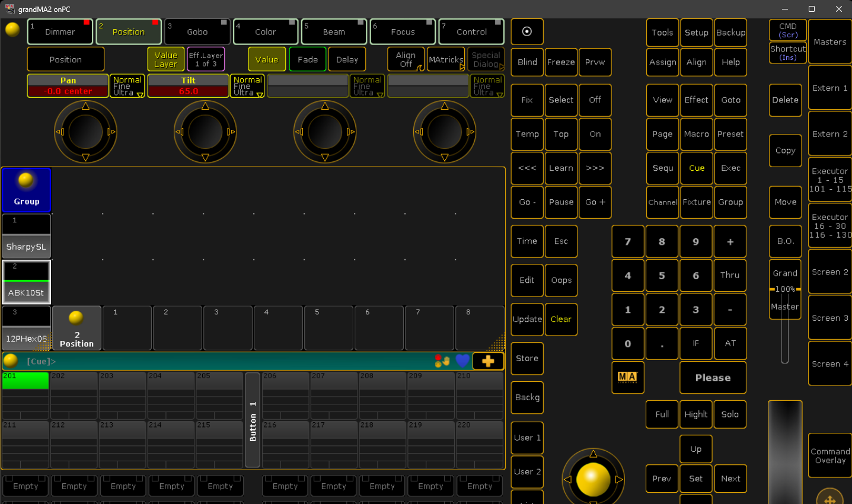Click the >>> fast forward key
Image resolution: width=852 pixels, height=504 pixels.
click(595, 168)
